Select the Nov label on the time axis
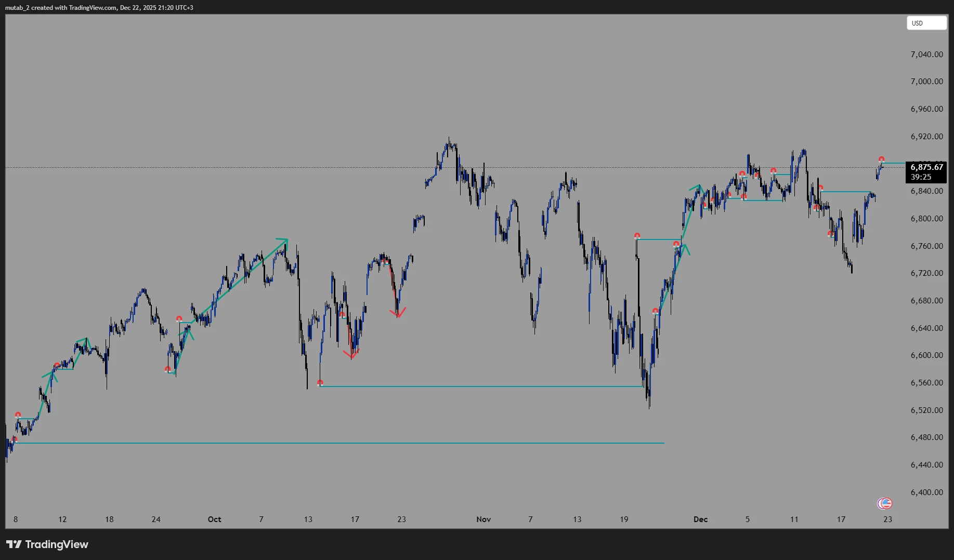 click(x=483, y=519)
